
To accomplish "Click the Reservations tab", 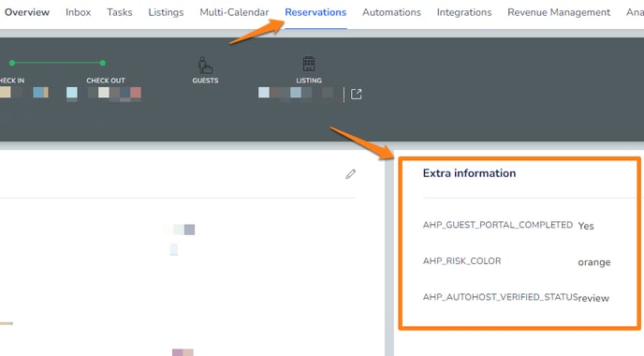I will pyautogui.click(x=315, y=12).
